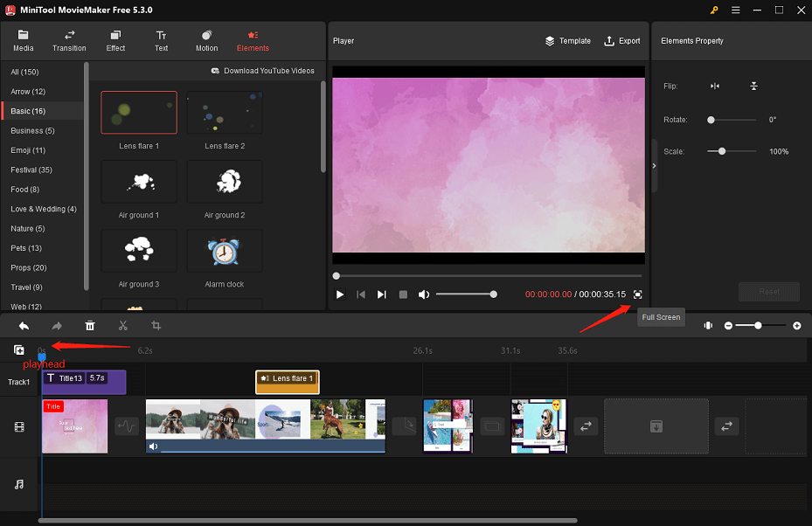Open the Motion tab
The image size is (812, 526).
[206, 41]
